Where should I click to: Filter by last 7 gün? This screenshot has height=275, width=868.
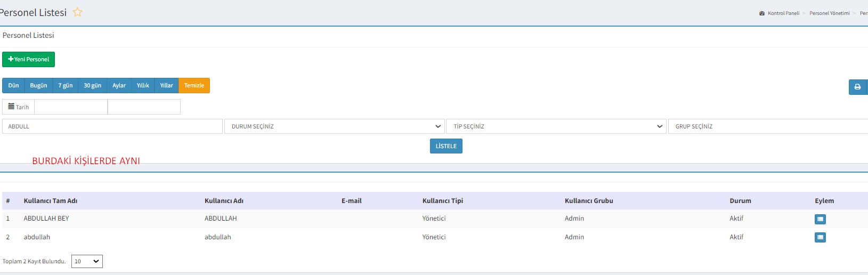click(x=66, y=85)
